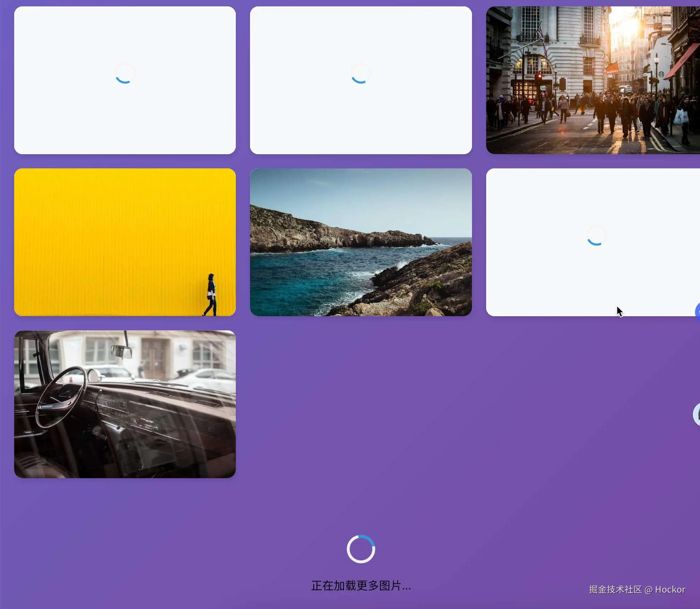Click the light-blue round floating button on the right edge
The width and height of the screenshot is (700, 609).
[x=697, y=414]
